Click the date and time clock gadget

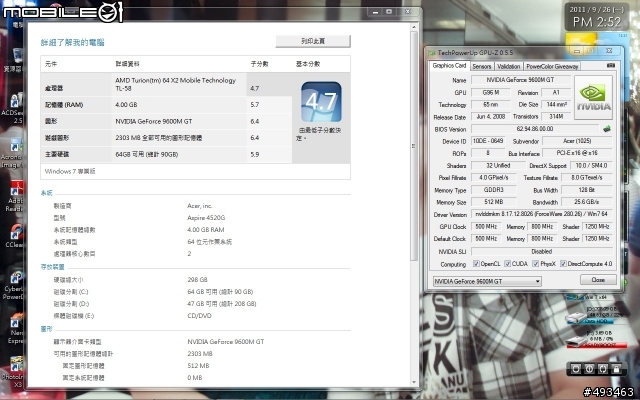(596, 16)
